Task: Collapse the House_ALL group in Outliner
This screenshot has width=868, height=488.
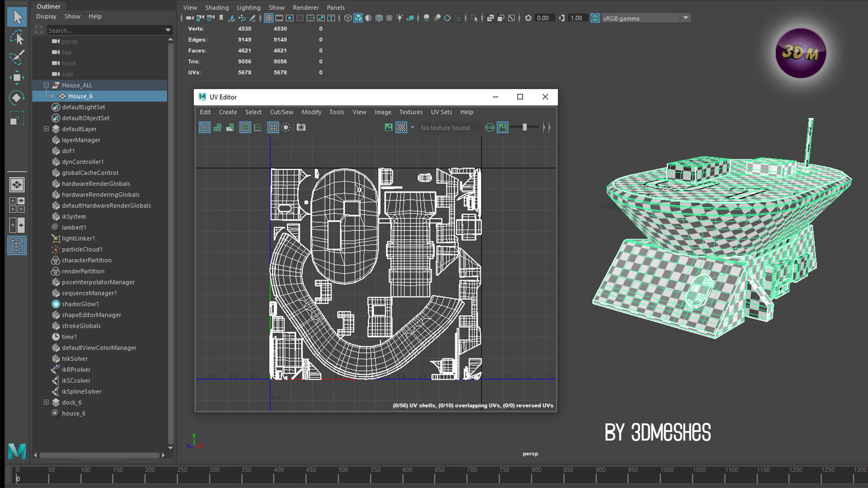Action: point(46,85)
